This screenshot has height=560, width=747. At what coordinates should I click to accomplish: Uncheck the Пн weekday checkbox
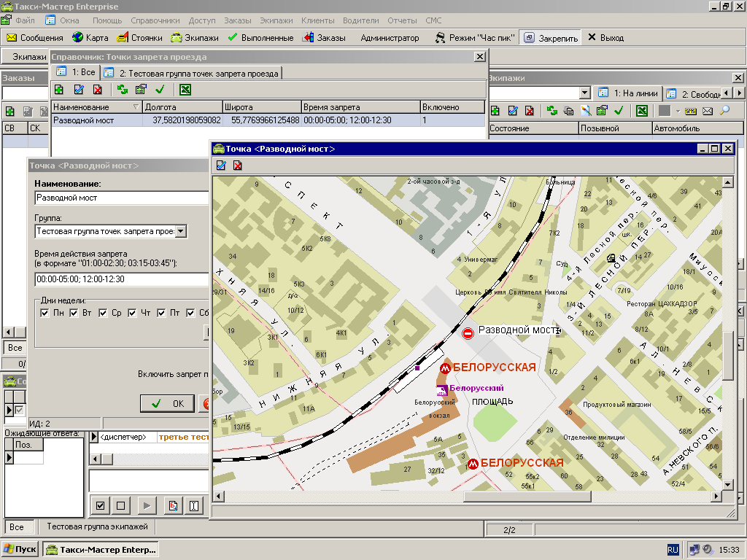(x=45, y=314)
